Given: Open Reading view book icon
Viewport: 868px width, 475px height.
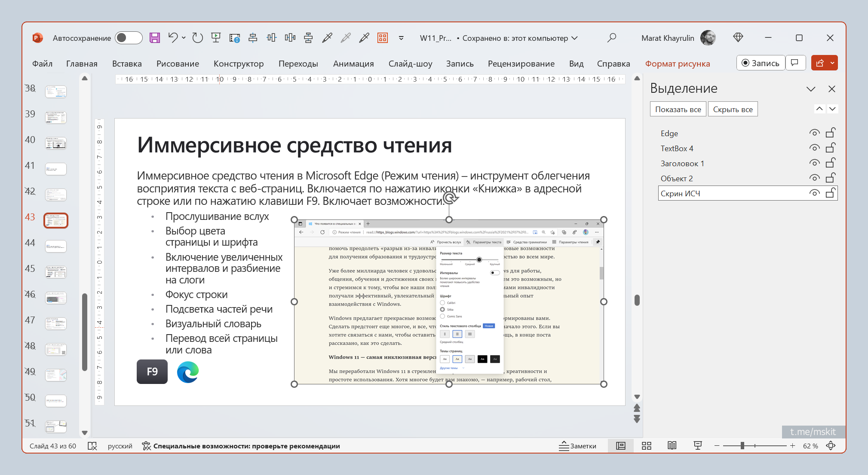Looking at the screenshot, I should click(672, 446).
